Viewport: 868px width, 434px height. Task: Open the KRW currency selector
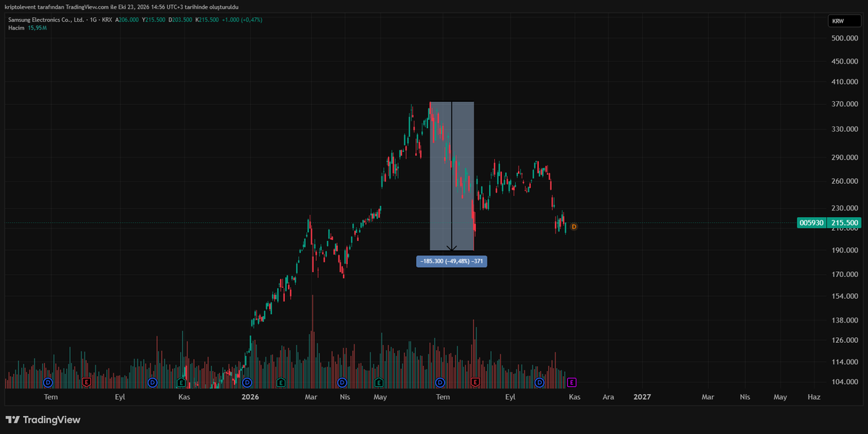pyautogui.click(x=844, y=22)
